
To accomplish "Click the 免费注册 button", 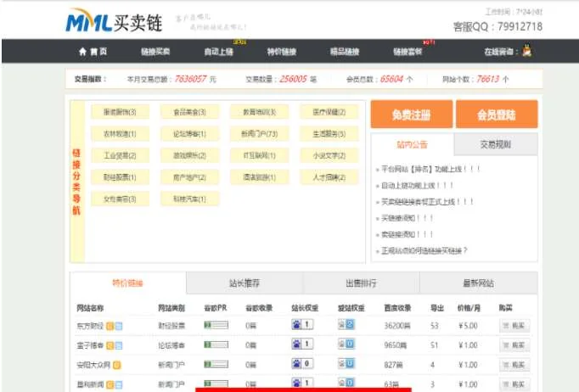I will click(410, 115).
